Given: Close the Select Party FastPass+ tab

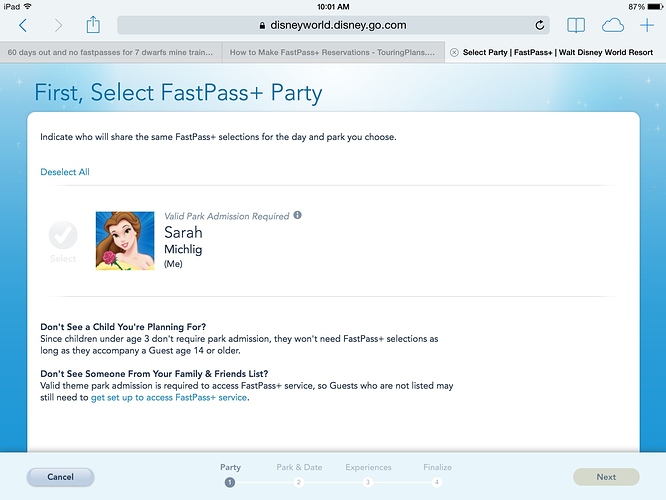Looking at the screenshot, I should [x=454, y=52].
